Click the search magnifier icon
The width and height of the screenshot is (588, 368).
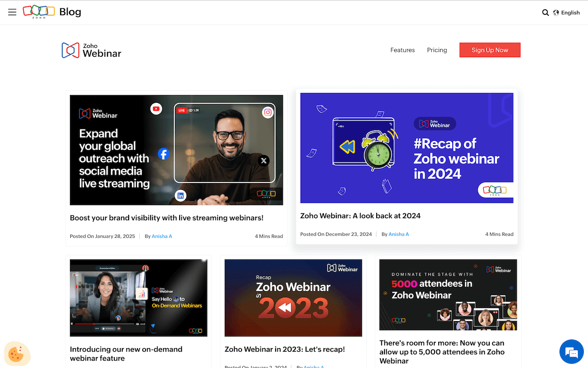[x=545, y=12]
